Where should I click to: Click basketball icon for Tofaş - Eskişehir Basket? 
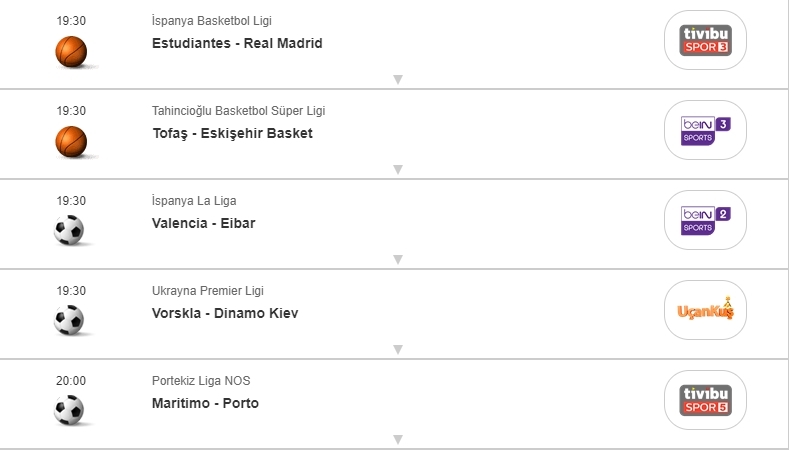[71, 140]
